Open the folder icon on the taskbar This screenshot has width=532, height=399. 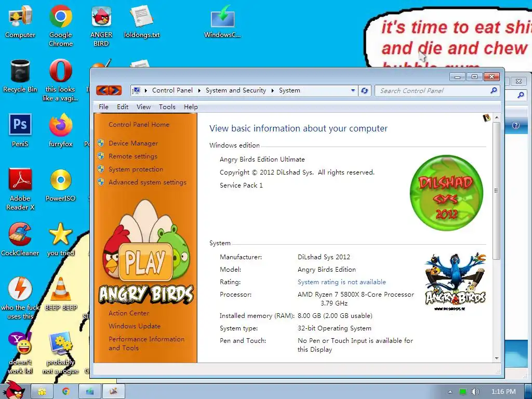42,392
